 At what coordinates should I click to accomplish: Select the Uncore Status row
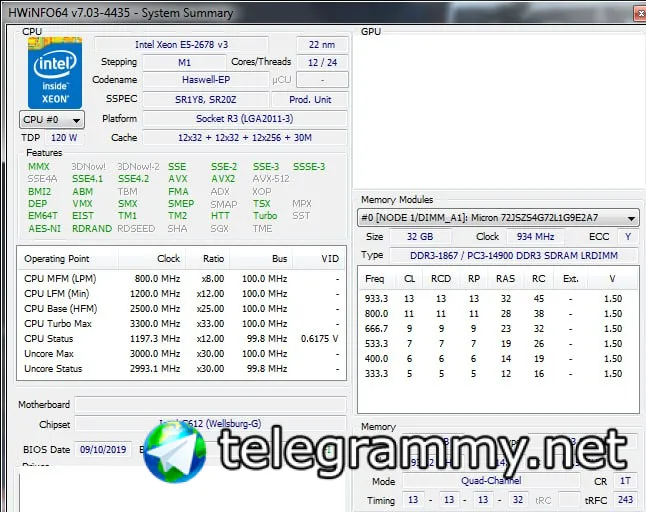click(182, 369)
